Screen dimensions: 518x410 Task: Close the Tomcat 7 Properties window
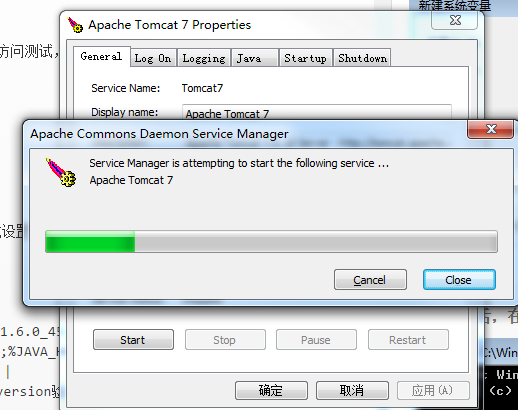pyautogui.click(x=455, y=20)
